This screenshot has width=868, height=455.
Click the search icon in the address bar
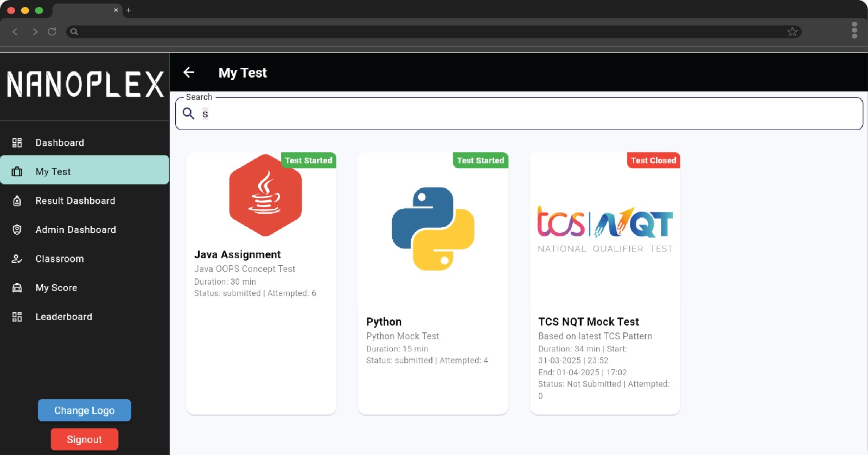[x=74, y=31]
